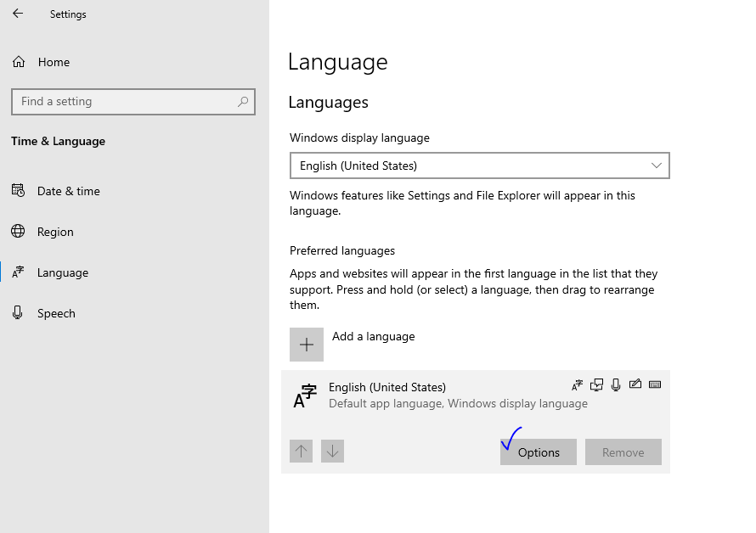Click the Home house icon
This screenshot has height=533, width=756.
point(19,62)
